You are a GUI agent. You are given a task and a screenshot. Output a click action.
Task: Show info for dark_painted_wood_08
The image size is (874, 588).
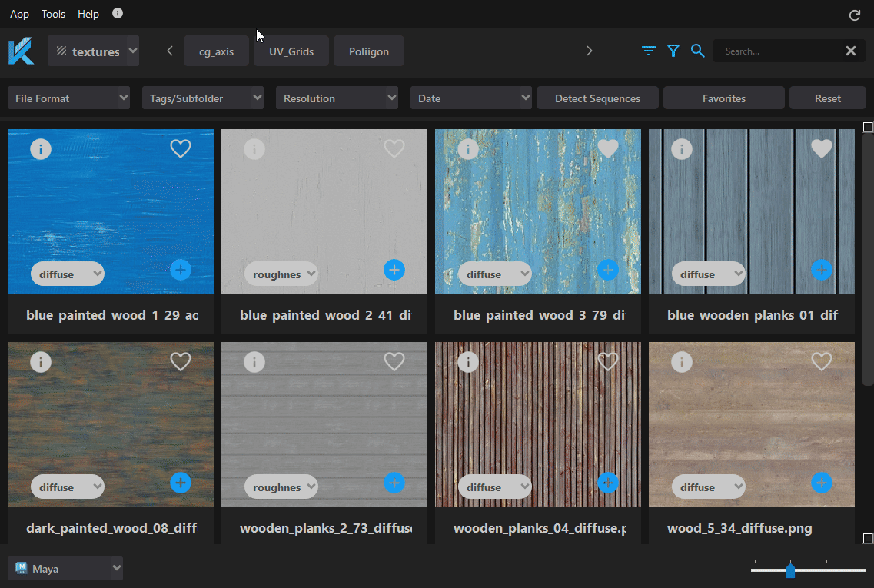pyautogui.click(x=41, y=362)
